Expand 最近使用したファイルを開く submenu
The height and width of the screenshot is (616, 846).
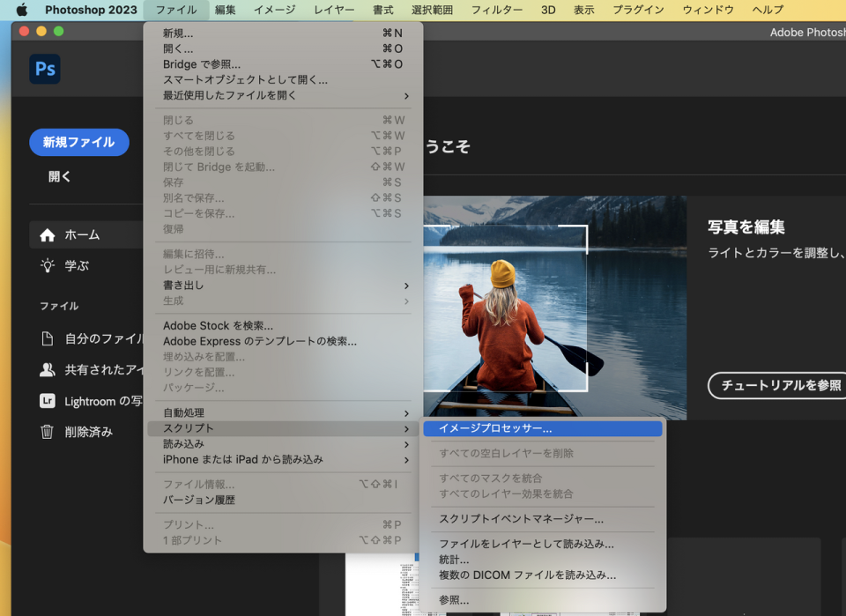[x=283, y=95]
